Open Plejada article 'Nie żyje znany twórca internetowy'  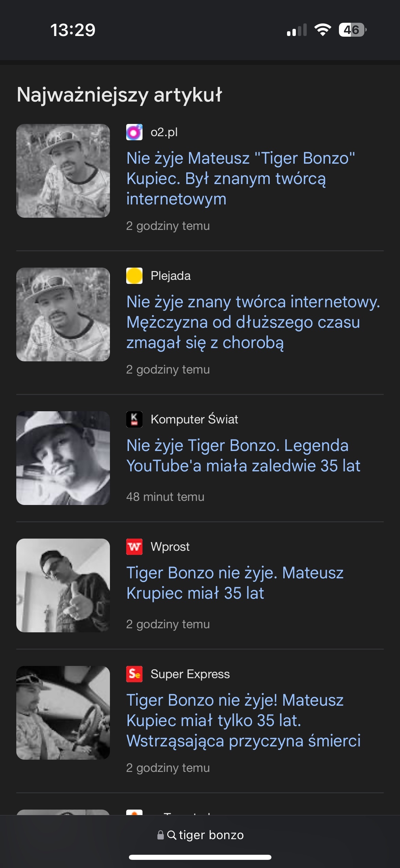pos(253,322)
